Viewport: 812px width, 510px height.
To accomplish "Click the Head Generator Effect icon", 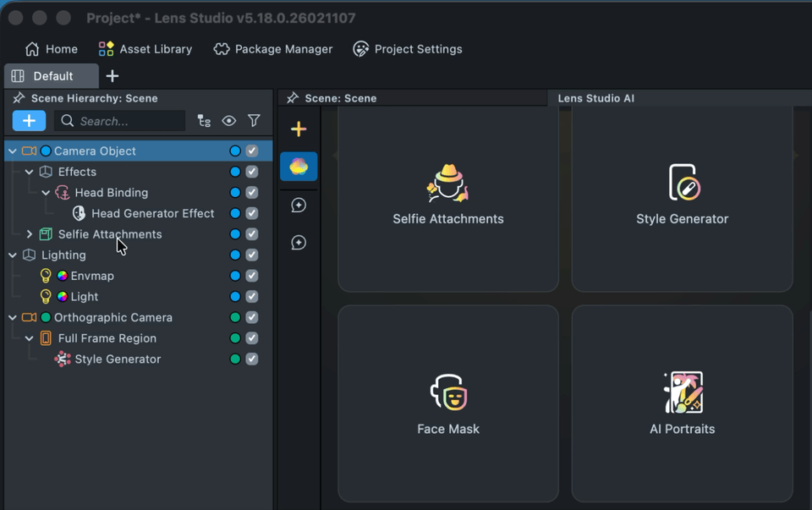I will coord(79,213).
